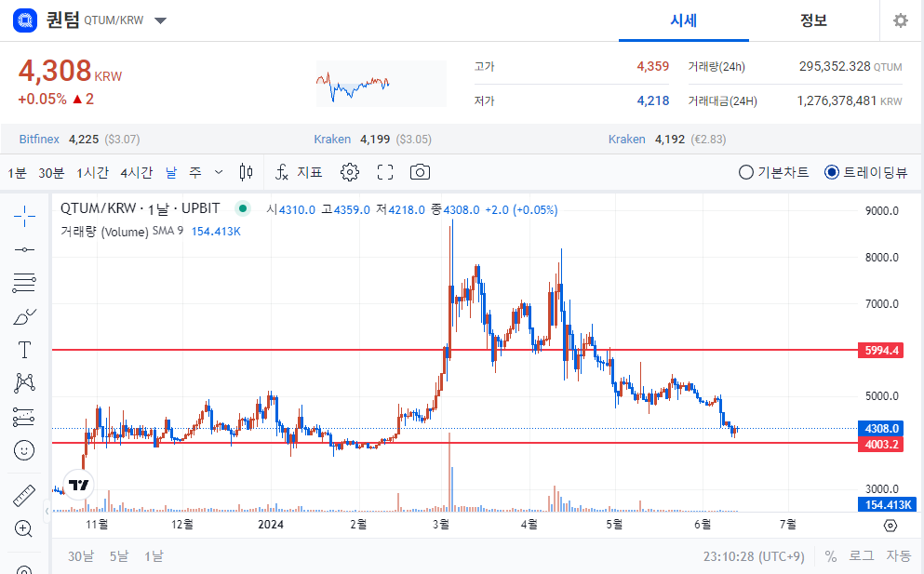The width and height of the screenshot is (924, 574).
Task: Open price scale settings icon
Action: 891,525
